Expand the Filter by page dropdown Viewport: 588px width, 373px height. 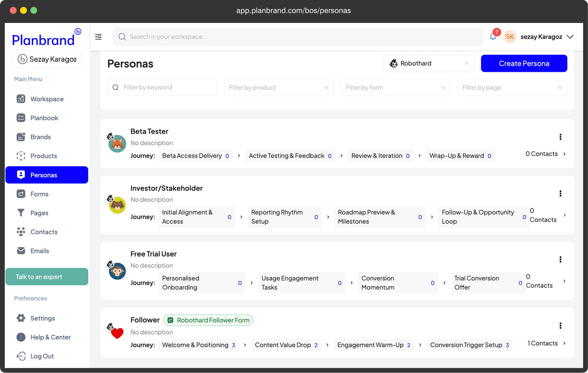tap(512, 88)
